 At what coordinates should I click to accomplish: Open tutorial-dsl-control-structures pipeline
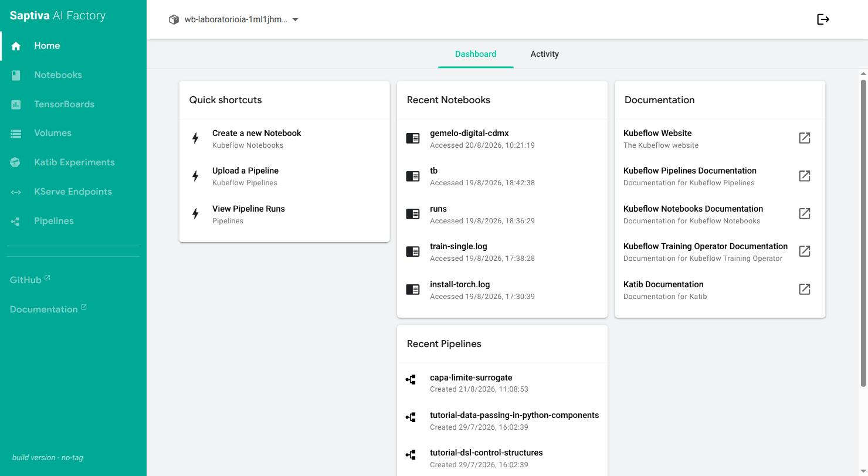[502, 458]
